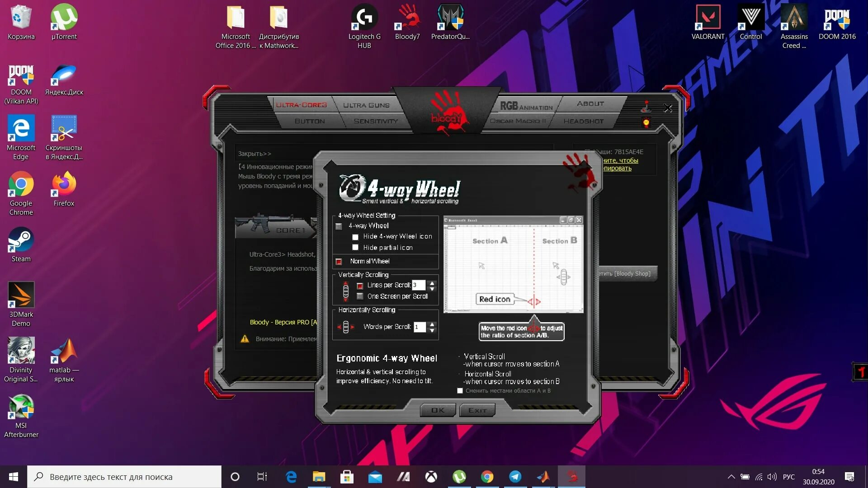Open Яндекс.Диск shortcut
Screen dimensions: 868x488
[64, 80]
